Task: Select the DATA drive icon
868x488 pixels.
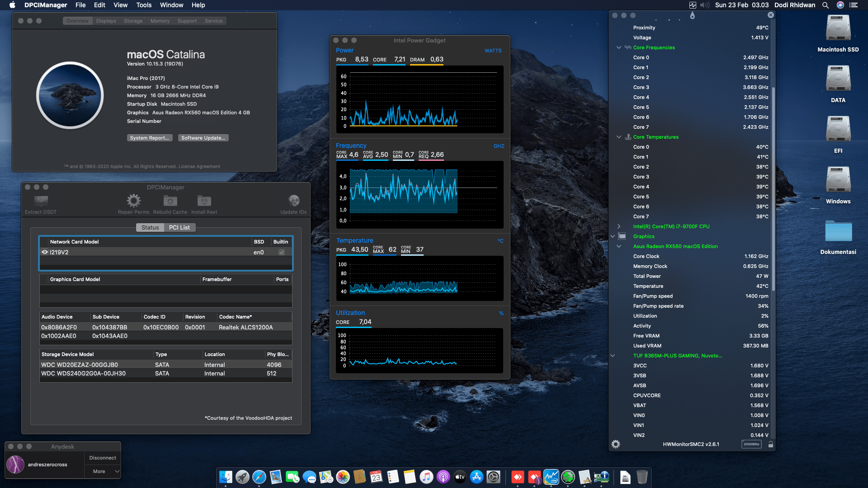Action: pos(838,79)
